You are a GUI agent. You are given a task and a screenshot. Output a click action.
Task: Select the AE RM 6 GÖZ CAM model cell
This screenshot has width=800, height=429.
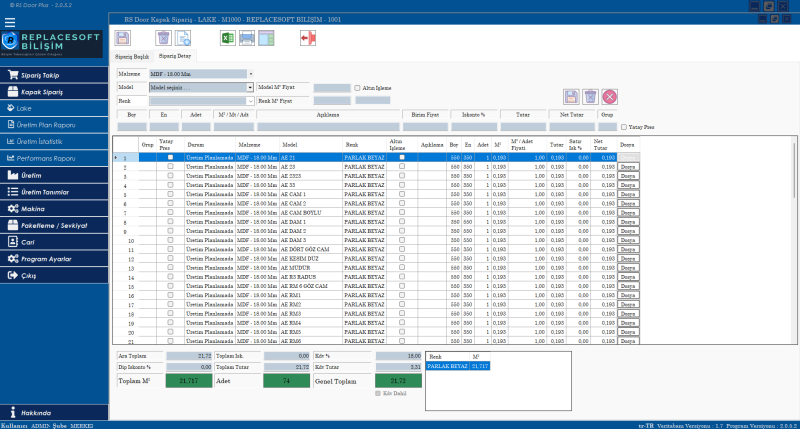[x=311, y=286]
